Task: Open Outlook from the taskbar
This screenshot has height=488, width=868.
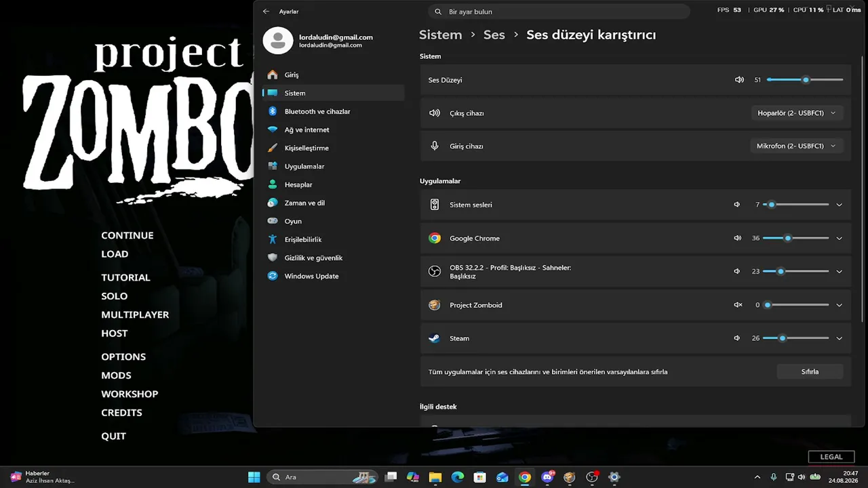Action: click(502, 477)
